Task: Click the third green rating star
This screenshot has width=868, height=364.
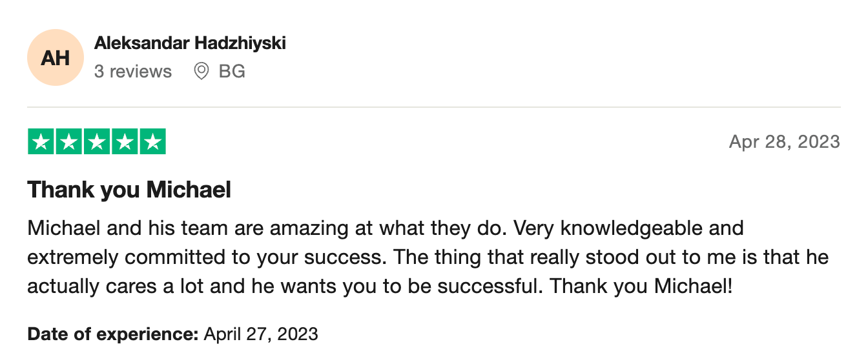Action: pos(97,142)
